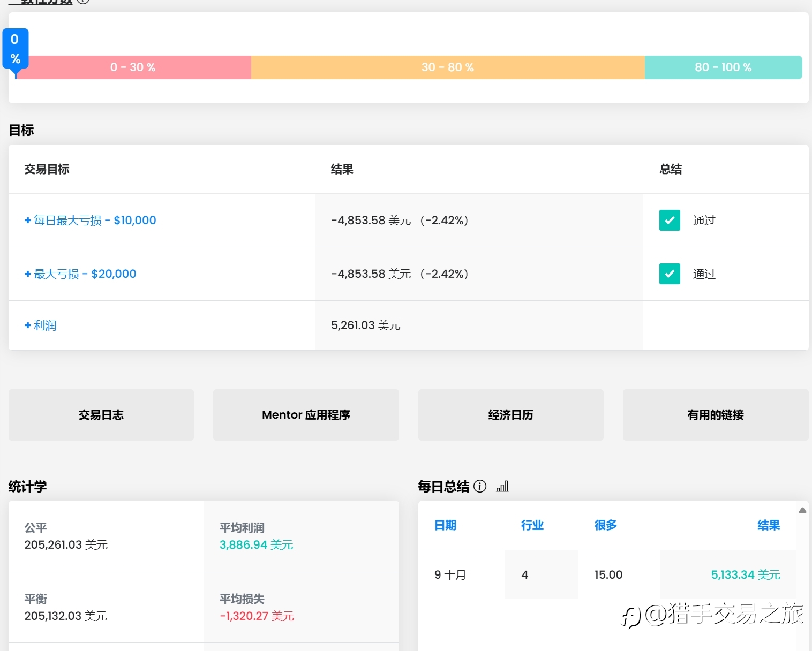
Task: Open the 经济日历 button
Action: pos(510,415)
